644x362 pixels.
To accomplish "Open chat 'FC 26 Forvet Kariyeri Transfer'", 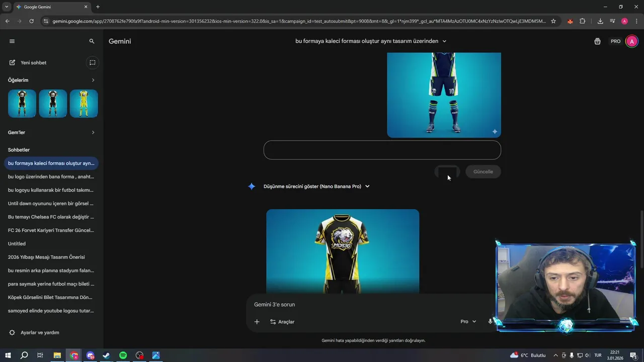I will (51, 230).
